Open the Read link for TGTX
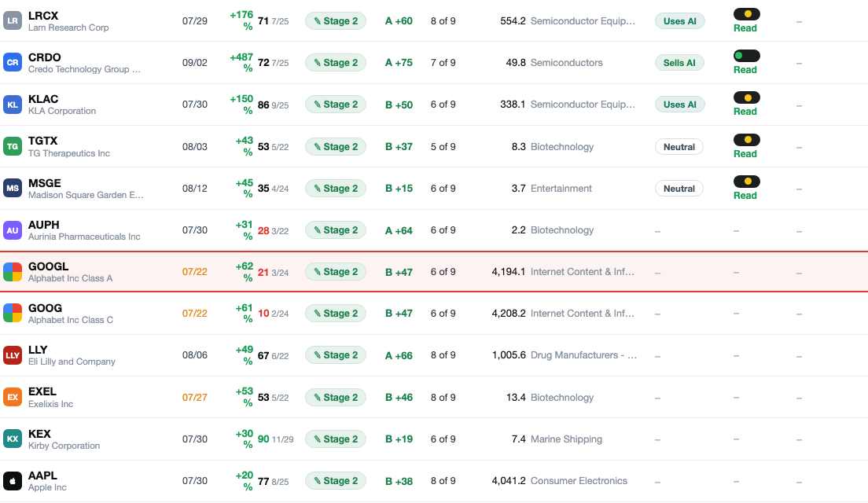This screenshot has height=503, width=868. (745, 154)
